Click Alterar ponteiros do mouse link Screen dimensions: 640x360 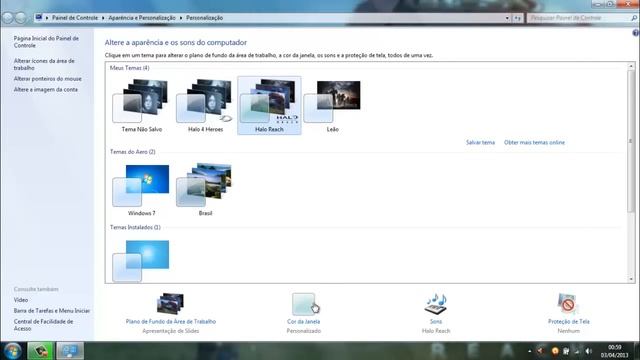point(47,79)
